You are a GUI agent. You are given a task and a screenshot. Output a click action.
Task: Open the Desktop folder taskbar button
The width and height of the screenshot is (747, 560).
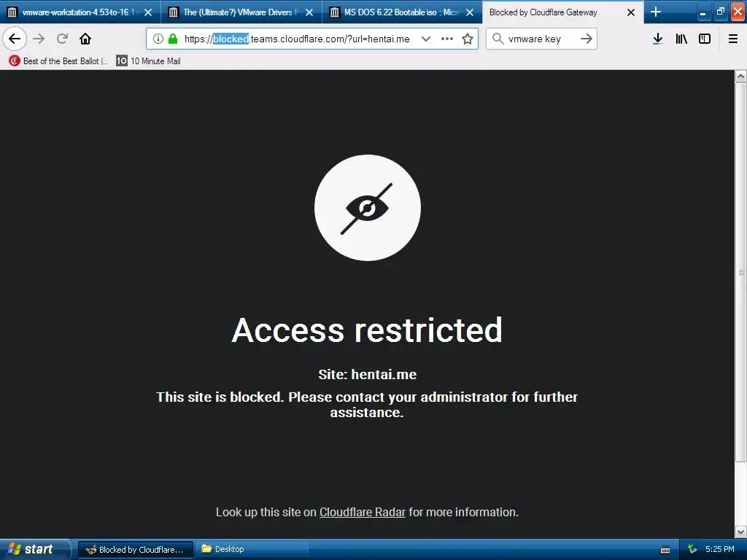point(252,550)
